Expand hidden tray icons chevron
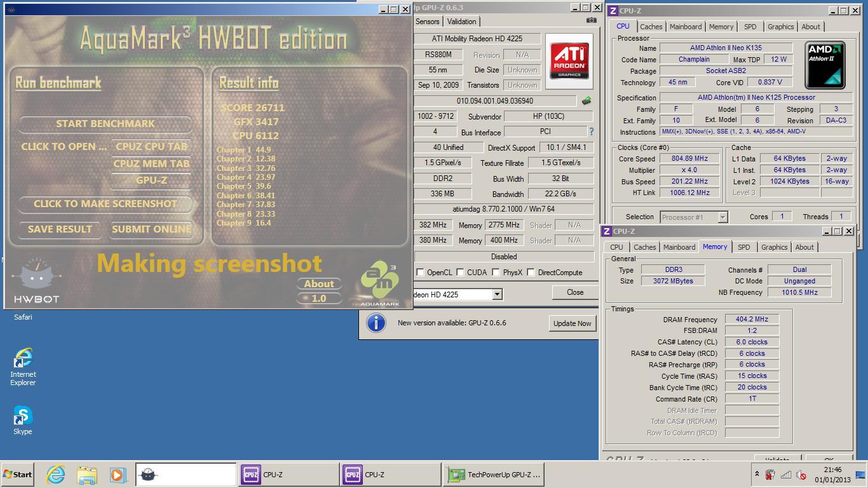 tap(757, 474)
